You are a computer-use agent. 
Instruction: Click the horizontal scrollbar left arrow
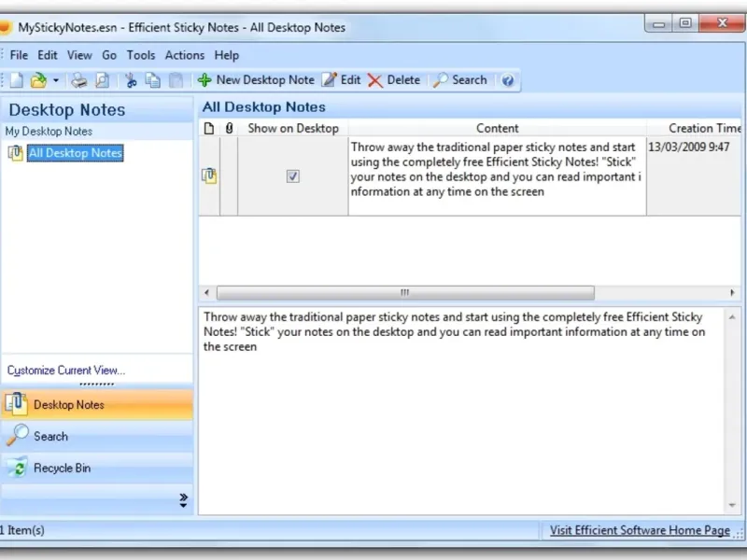[x=206, y=292]
